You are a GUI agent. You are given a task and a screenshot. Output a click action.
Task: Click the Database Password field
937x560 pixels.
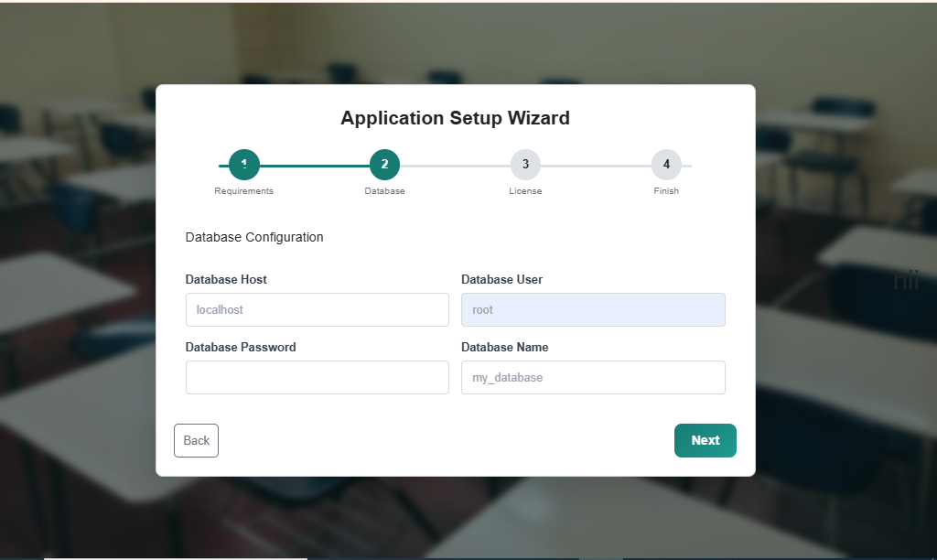click(317, 377)
